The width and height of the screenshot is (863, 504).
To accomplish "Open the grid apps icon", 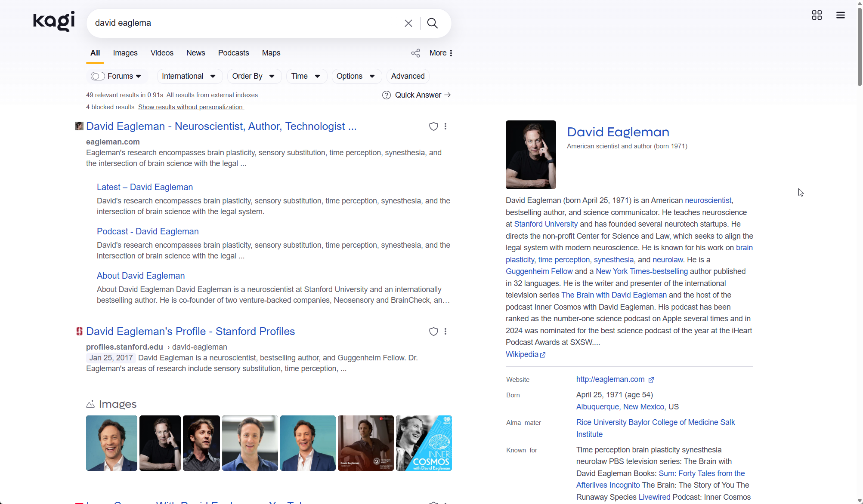I will (x=817, y=15).
